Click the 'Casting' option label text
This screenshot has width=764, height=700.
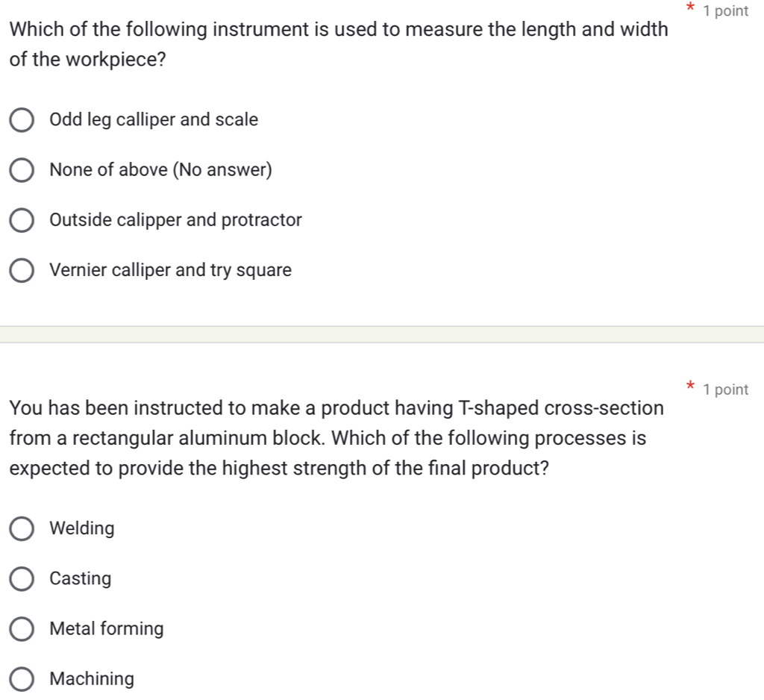click(x=81, y=579)
